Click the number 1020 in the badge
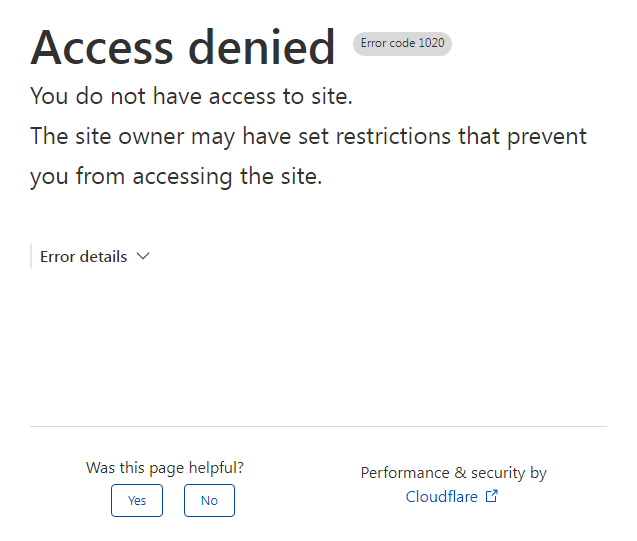This screenshot has width=637, height=541. click(x=431, y=43)
